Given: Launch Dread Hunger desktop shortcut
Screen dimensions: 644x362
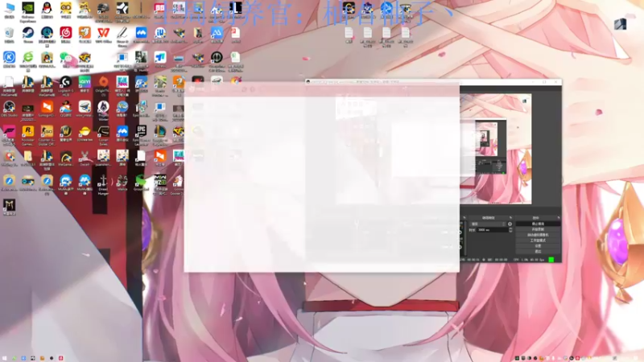Looking at the screenshot, I should 104,185.
